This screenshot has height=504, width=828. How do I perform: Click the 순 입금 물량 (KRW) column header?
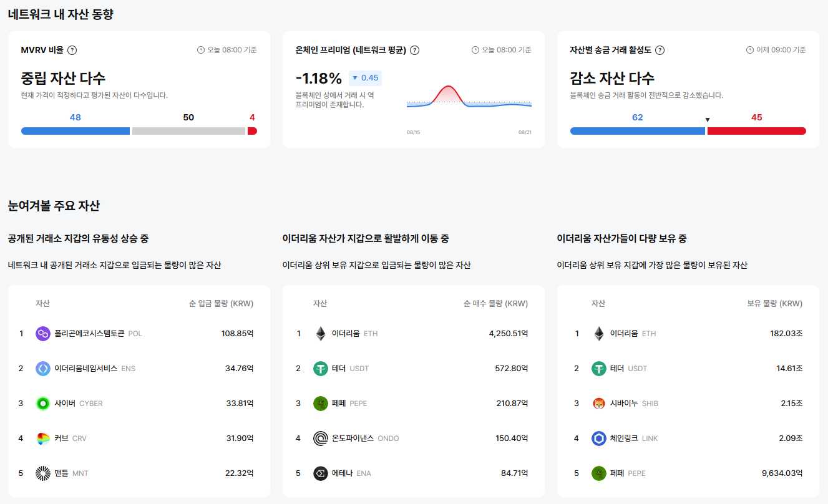tap(221, 304)
